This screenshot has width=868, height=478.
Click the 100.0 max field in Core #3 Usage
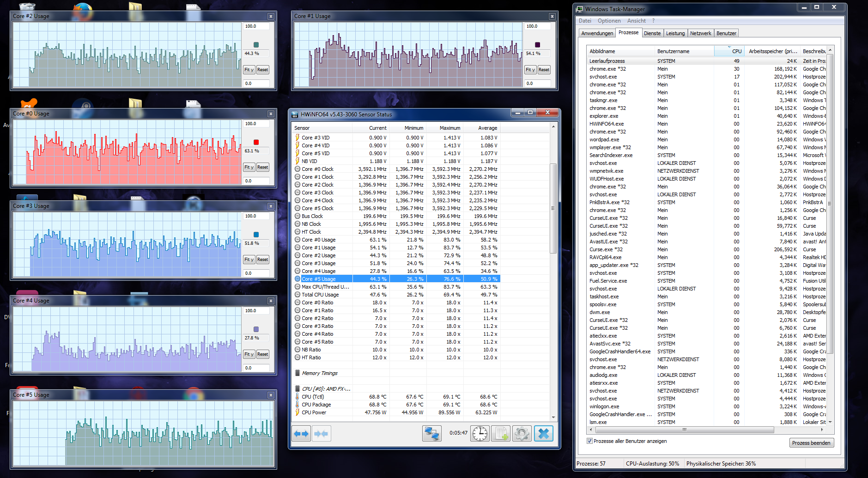256,216
